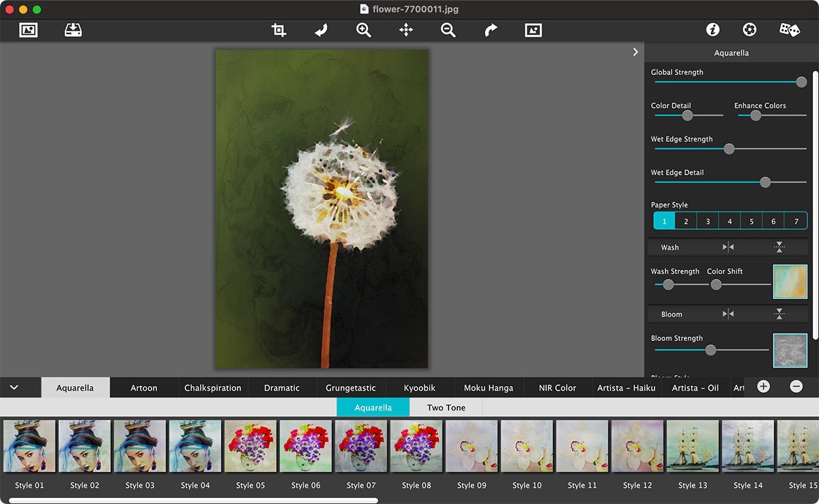
Task: Select the Crop tool
Action: (278, 29)
